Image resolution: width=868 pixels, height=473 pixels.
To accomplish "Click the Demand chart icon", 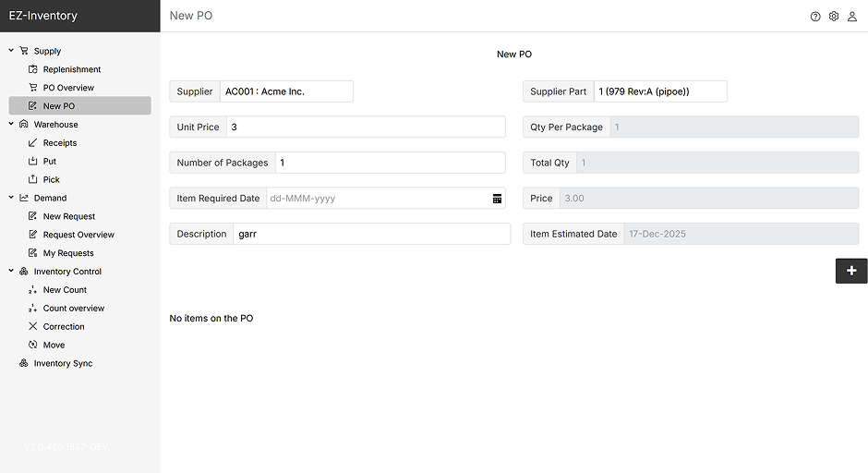I will coord(24,198).
